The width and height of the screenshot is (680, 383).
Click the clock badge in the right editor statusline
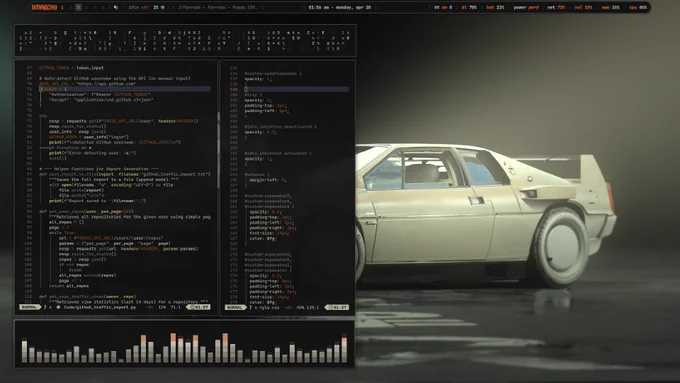(337, 307)
